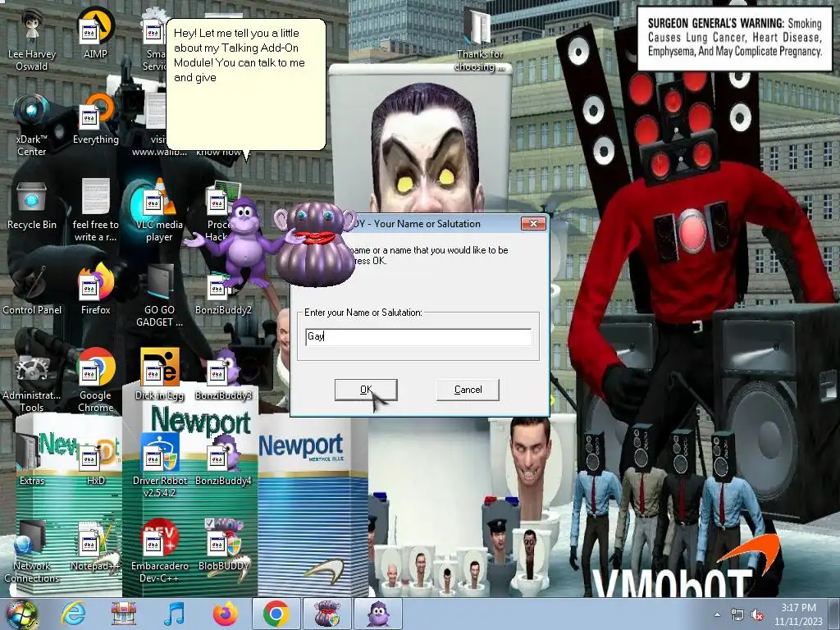
Task: Open the GO GO GADGET desktop icon
Action: click(159, 295)
